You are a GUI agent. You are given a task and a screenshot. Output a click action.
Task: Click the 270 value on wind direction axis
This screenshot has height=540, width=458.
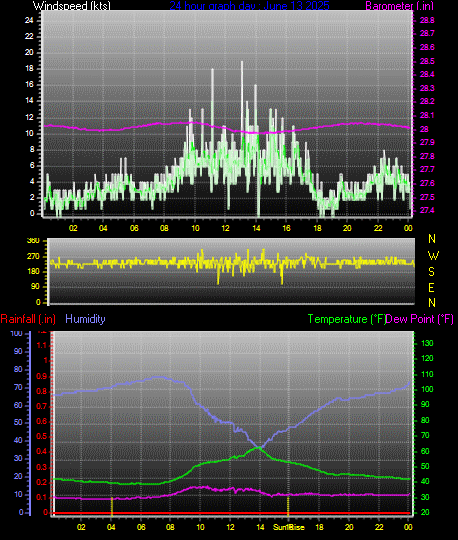click(x=33, y=257)
